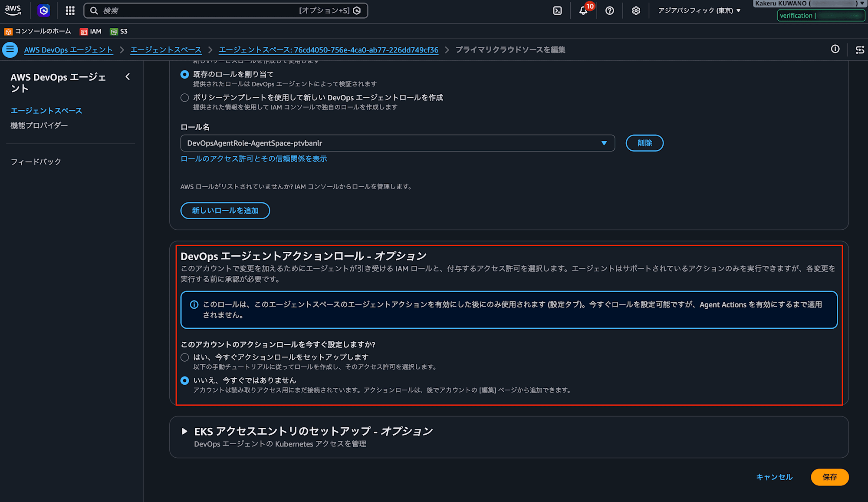Open the Kakeru KUWANO account menu
Image resolution: width=868 pixels, height=502 pixels.
click(x=809, y=3)
